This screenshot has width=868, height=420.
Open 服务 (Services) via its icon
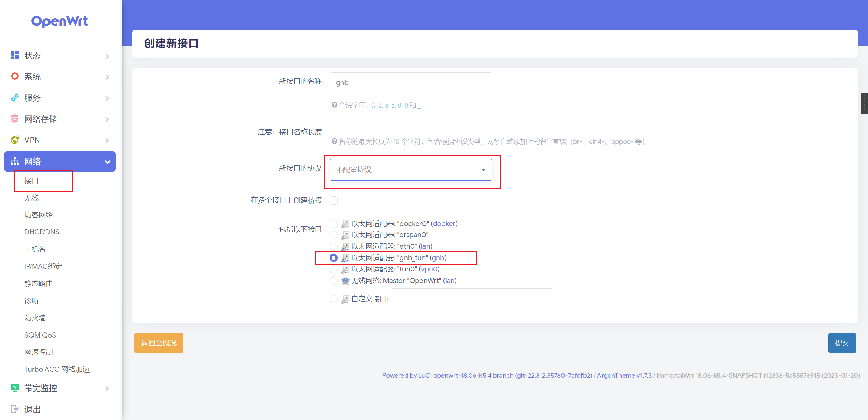click(15, 98)
